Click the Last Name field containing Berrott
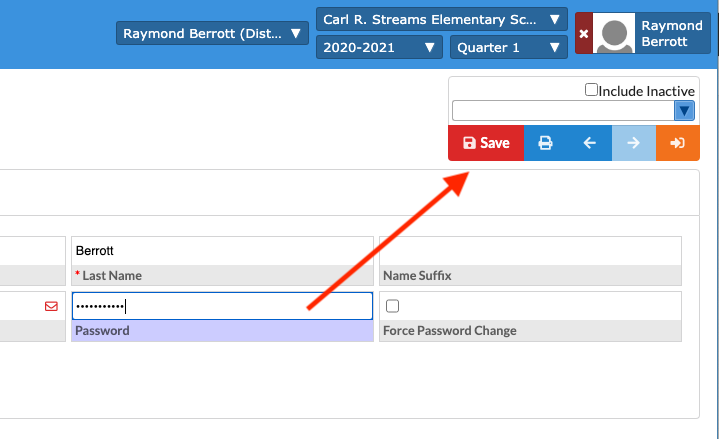The width and height of the screenshot is (719, 439). coord(222,251)
